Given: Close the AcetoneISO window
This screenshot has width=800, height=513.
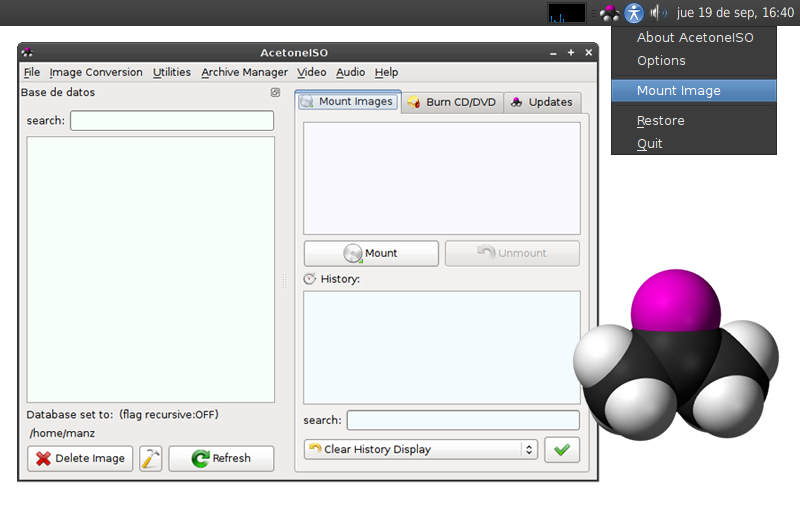Looking at the screenshot, I should click(x=589, y=53).
